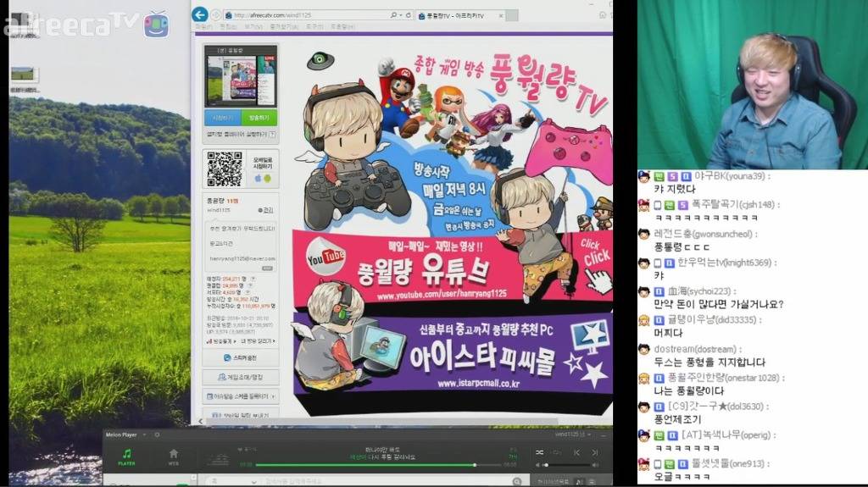Mute using the Melon speaker icon
Image resolution: width=868 pixels, height=487 pixels.
(x=537, y=465)
